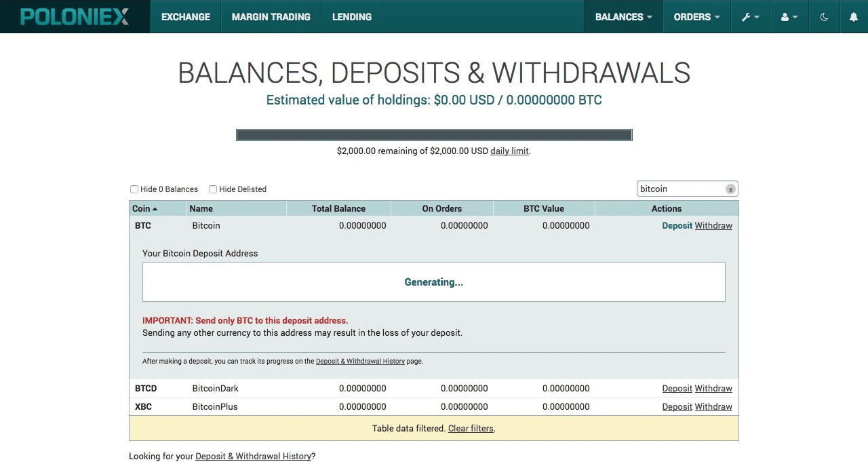The height and width of the screenshot is (462, 868).
Task: Expand the Orders dropdown menu
Action: click(696, 17)
